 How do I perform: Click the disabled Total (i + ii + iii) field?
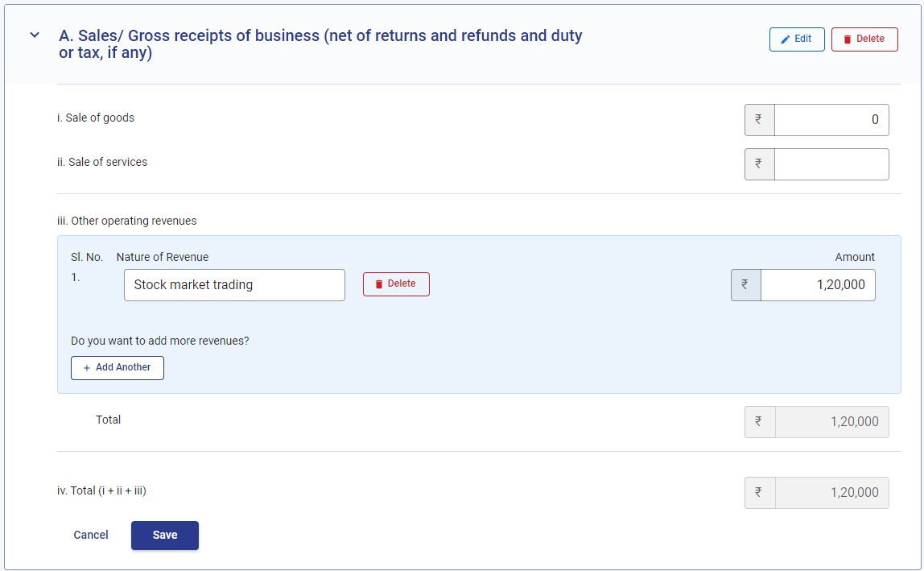click(832, 493)
